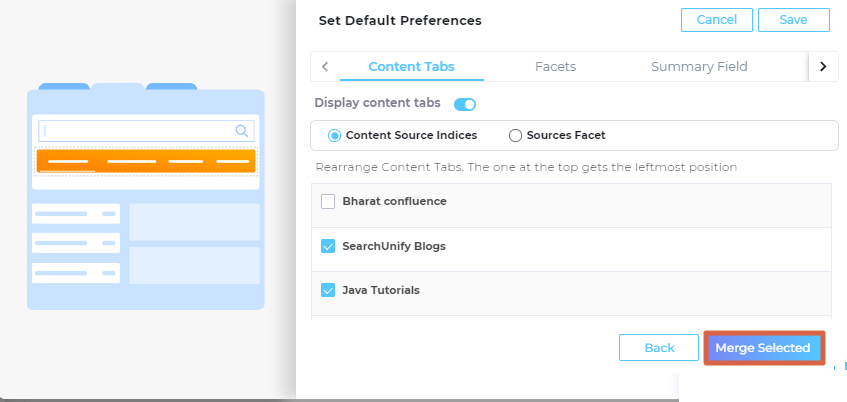Check the Bharat confluence checkbox

(x=328, y=201)
